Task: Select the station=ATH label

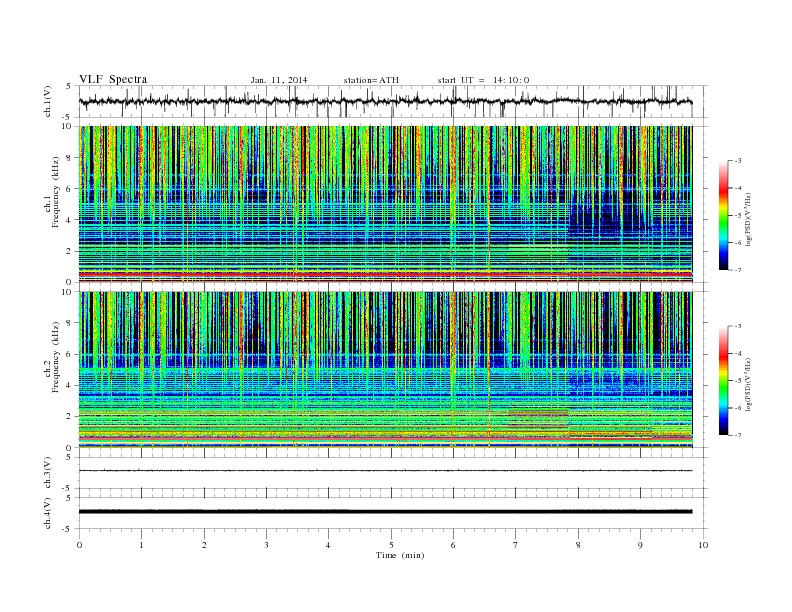Action: (371, 80)
